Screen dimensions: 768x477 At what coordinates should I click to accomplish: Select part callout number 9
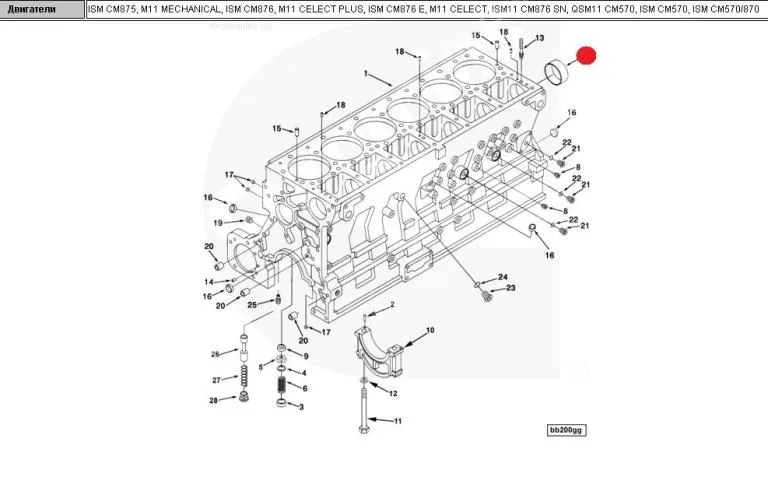304,357
